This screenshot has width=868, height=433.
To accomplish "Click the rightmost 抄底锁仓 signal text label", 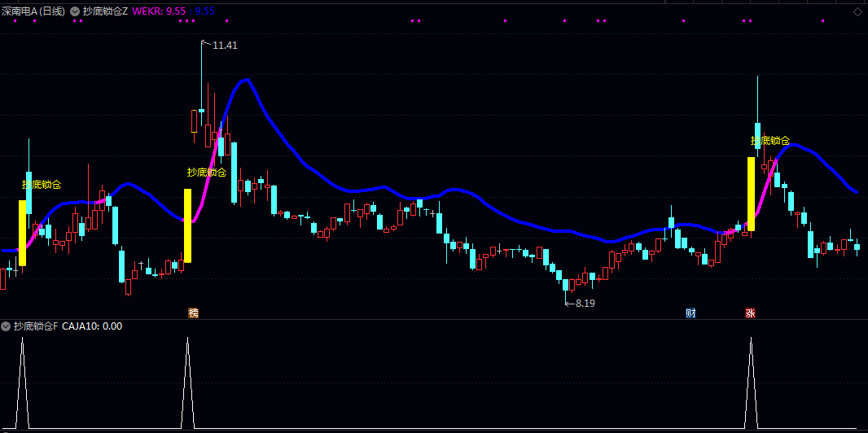I will (x=770, y=141).
